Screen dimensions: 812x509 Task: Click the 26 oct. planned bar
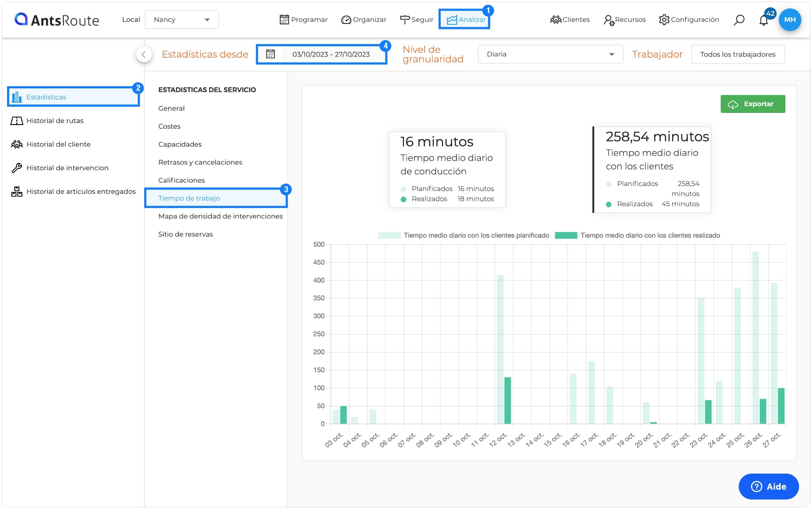click(x=755, y=337)
